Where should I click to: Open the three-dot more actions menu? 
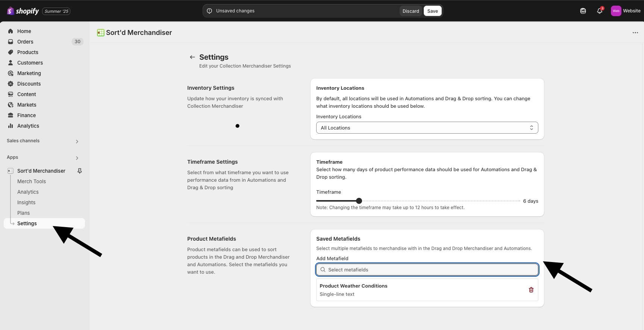click(635, 33)
